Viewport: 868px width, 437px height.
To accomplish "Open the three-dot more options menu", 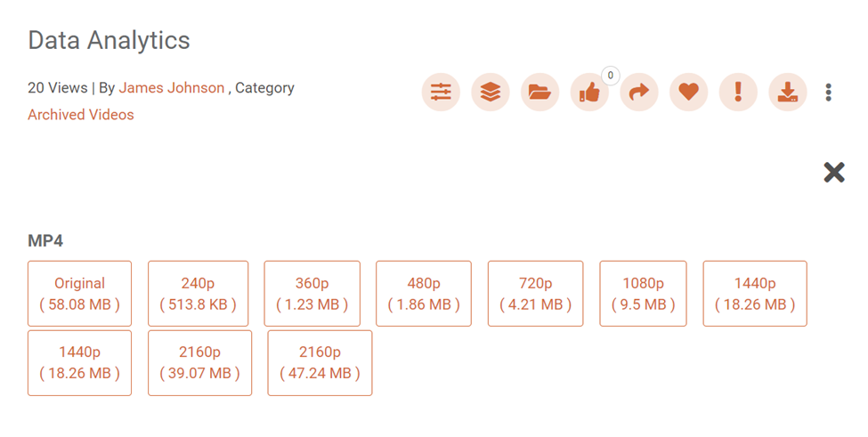I will tap(829, 92).
